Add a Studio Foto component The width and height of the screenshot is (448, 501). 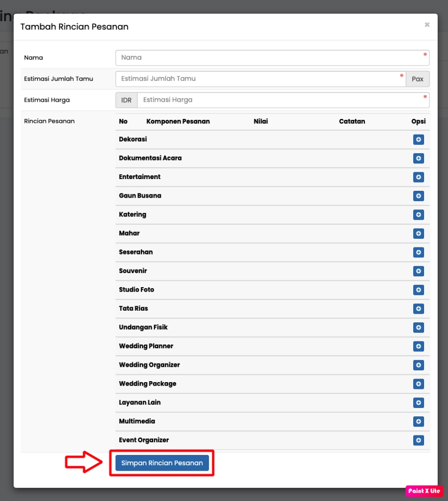(x=418, y=290)
